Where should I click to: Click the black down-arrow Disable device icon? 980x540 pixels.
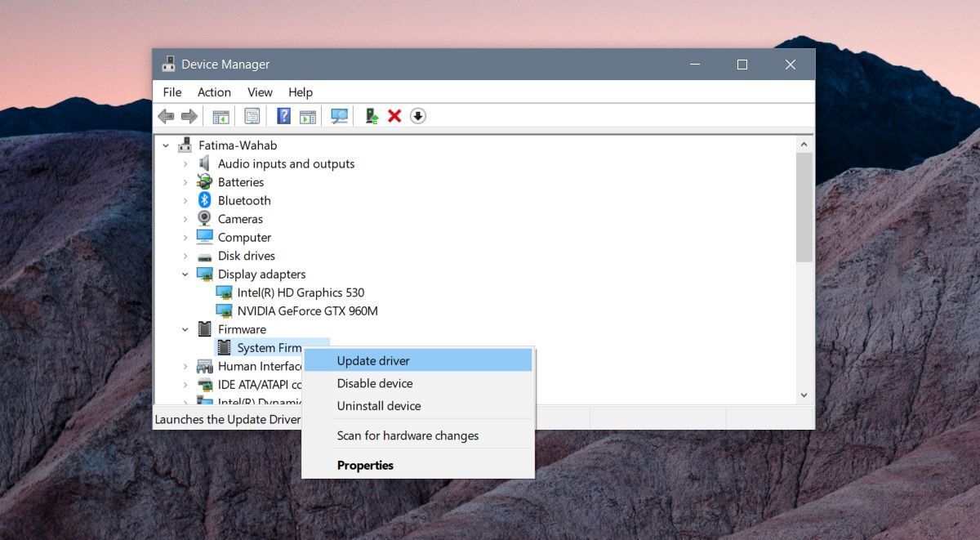click(417, 116)
